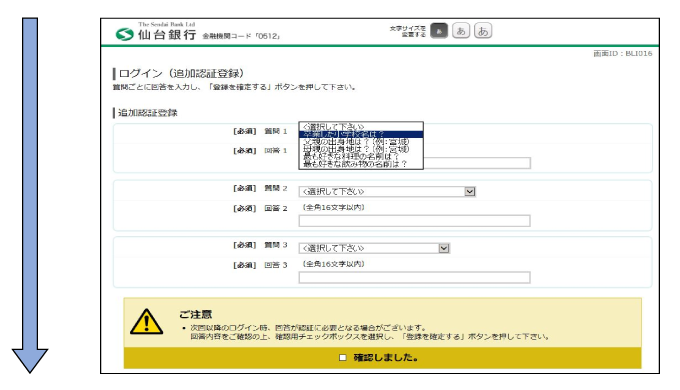Select 最も好きな飲み物の名前は? option
Image resolution: width=680 pixels, height=390 pixels.
[x=361, y=164]
